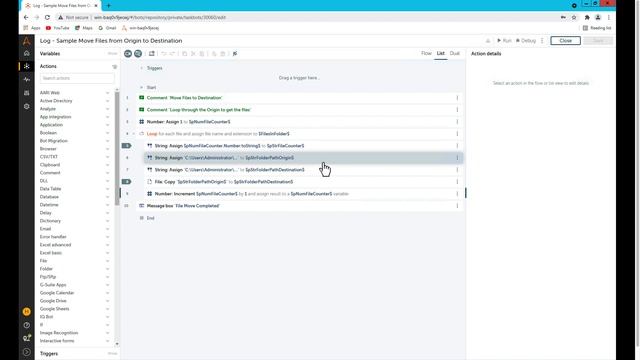Open the browser extensions puzzle icon

click(587, 18)
